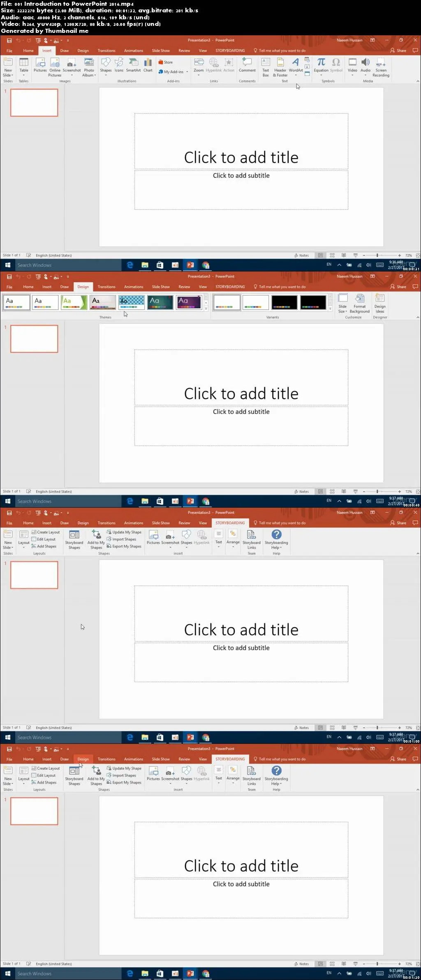Image resolution: width=421 pixels, height=980 pixels.
Task: Open Storyboarding Help dropdown in the 00:01:00 frame
Action: 276,539
